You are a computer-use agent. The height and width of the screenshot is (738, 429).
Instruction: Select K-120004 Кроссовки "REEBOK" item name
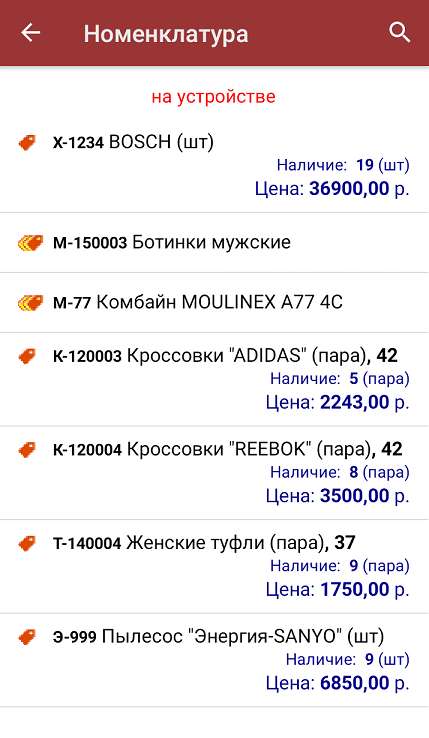(227, 449)
